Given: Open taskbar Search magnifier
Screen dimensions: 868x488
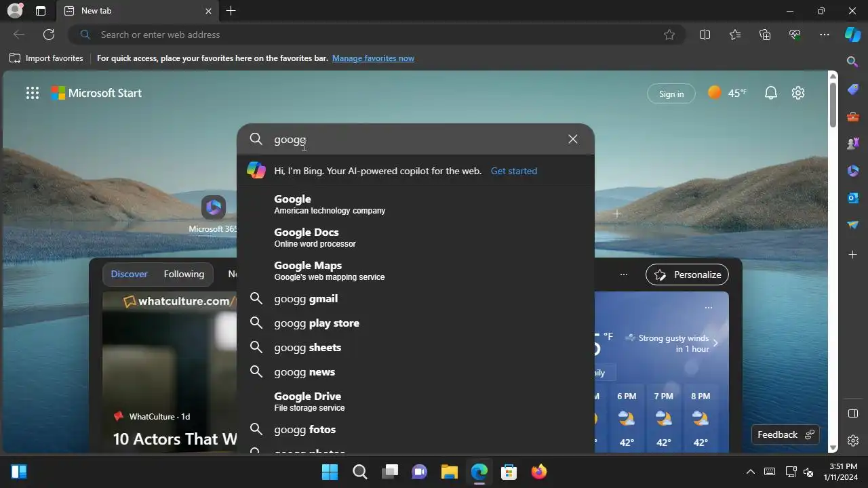Looking at the screenshot, I should click(360, 472).
